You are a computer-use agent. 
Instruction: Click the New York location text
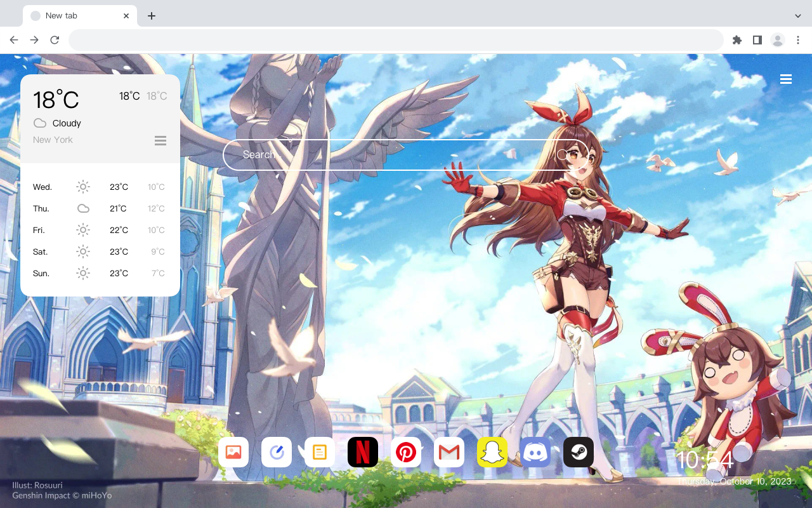tap(53, 140)
